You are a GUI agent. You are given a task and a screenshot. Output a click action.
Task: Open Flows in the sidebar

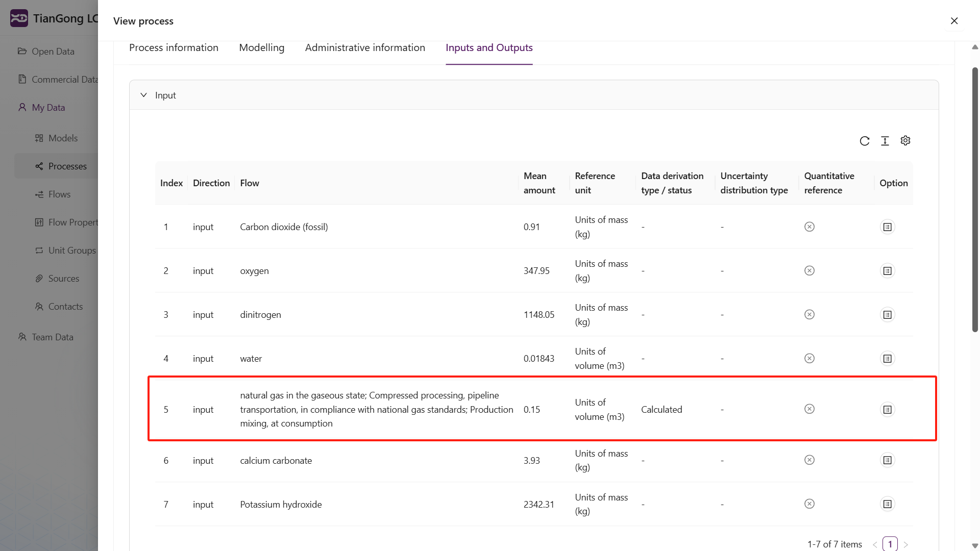point(59,194)
